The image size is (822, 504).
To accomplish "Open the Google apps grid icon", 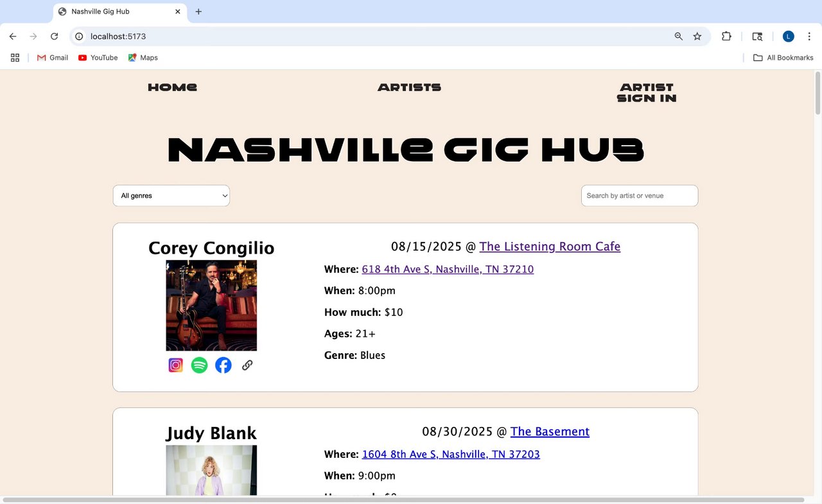I will click(x=15, y=58).
